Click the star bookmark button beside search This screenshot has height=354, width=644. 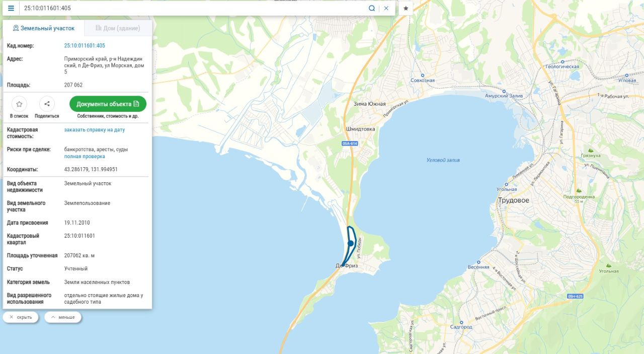point(406,8)
